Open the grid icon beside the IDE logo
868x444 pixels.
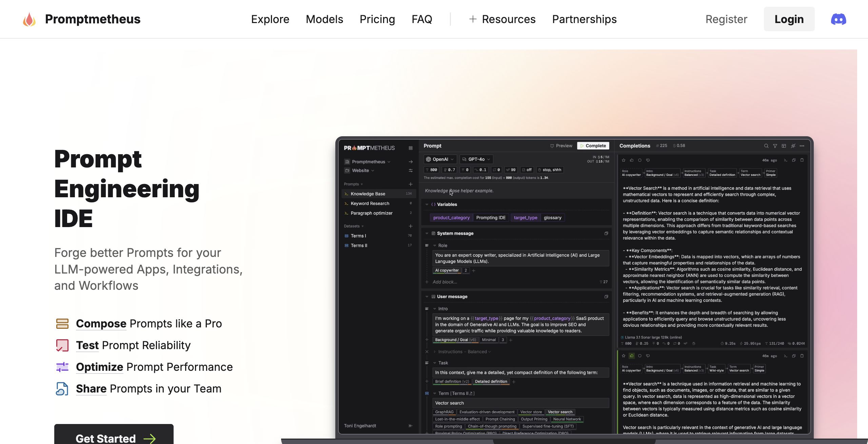tap(411, 148)
